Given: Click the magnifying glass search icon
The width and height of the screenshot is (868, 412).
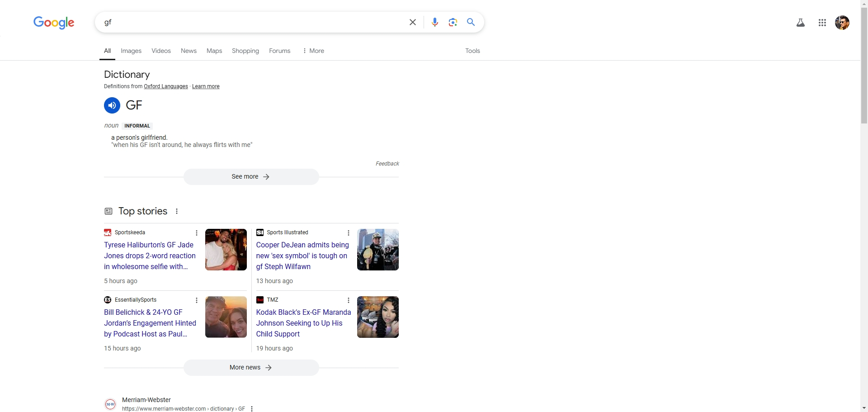Looking at the screenshot, I should click(x=471, y=22).
